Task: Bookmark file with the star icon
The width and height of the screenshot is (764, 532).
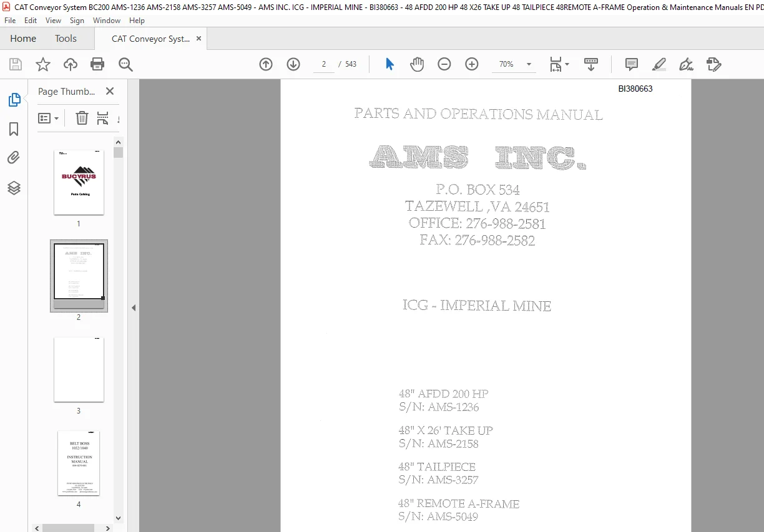Action: coord(43,64)
